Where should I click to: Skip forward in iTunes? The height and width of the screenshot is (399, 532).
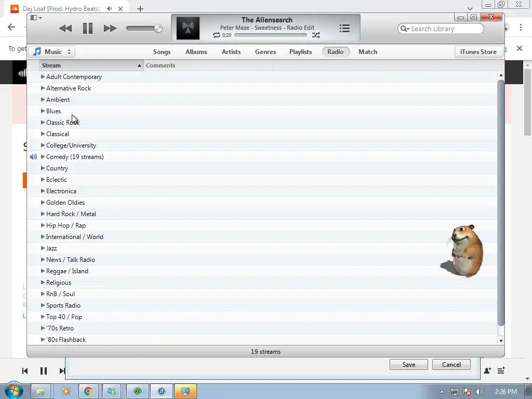click(110, 29)
